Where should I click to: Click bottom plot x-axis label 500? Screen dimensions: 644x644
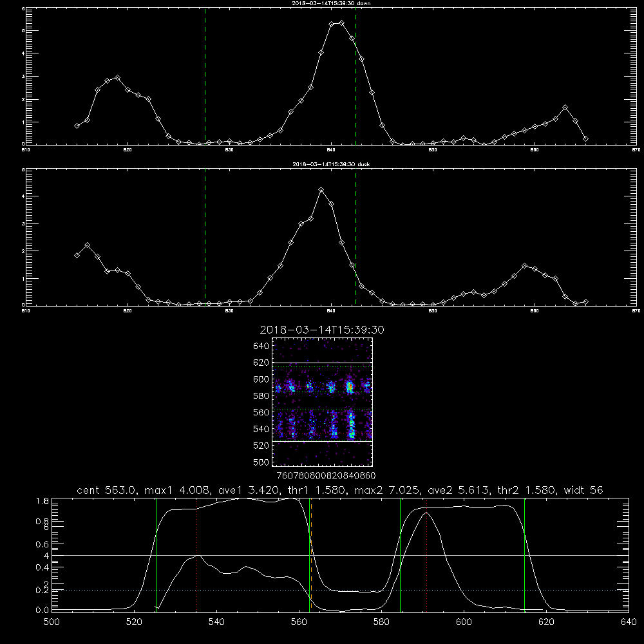pyautogui.click(x=52, y=622)
